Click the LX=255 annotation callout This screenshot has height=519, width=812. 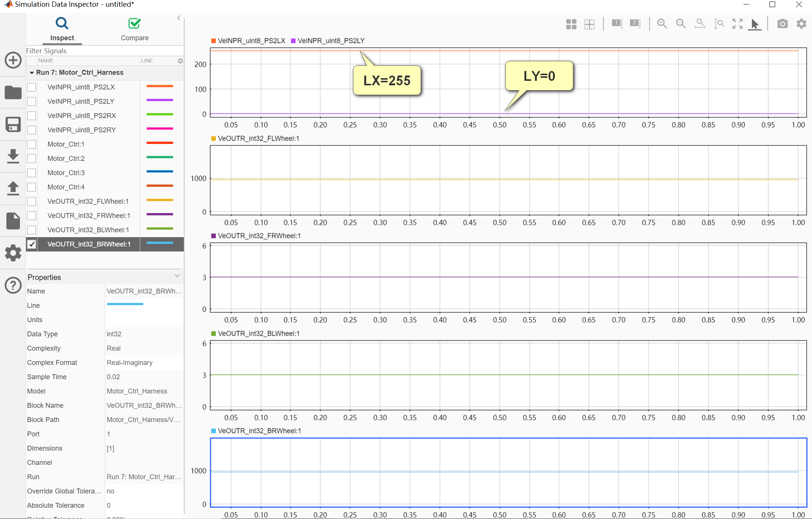[x=387, y=80]
